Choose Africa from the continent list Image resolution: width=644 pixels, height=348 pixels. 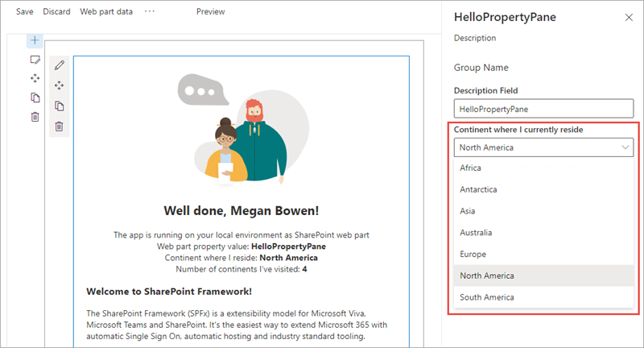point(543,168)
